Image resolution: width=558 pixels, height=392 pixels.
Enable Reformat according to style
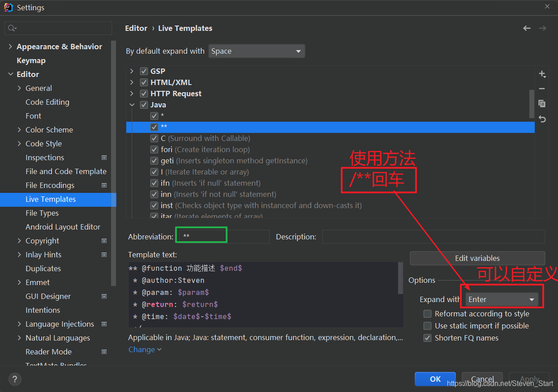click(x=428, y=314)
